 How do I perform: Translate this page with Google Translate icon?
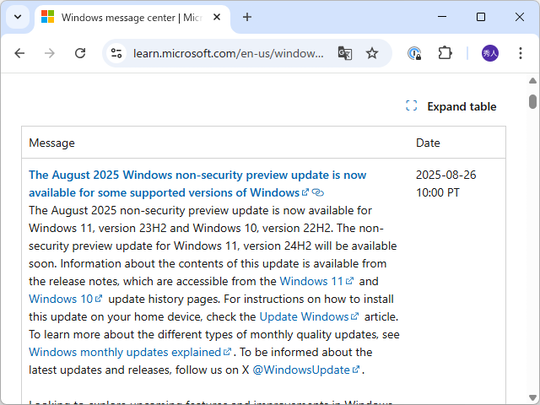[x=345, y=53]
